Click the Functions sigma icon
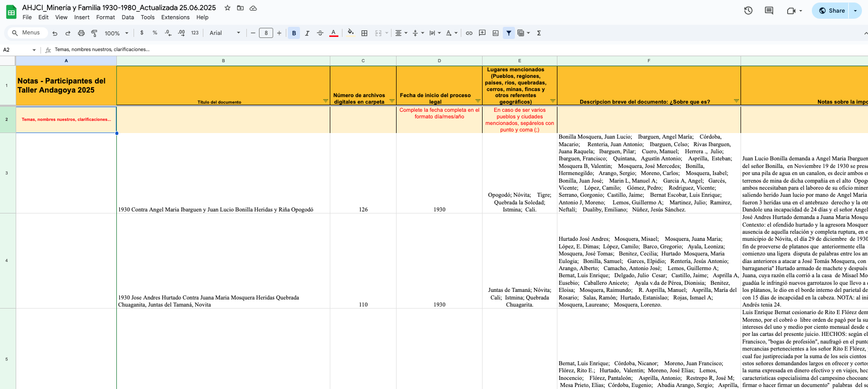Screen dimensions: 868x389 tap(539, 33)
